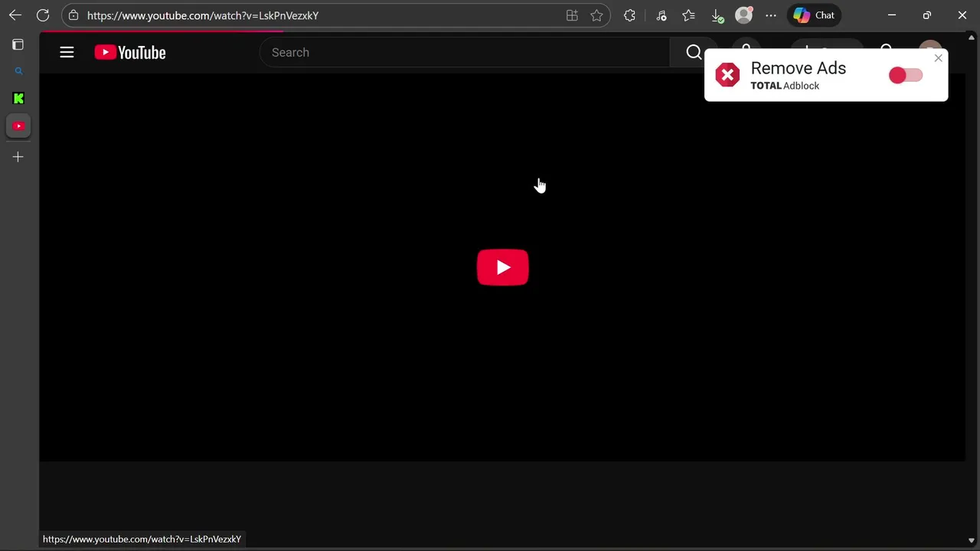The height and width of the screenshot is (551, 980).
Task: Open the split screen/apps icon in address bar
Action: pos(572,15)
